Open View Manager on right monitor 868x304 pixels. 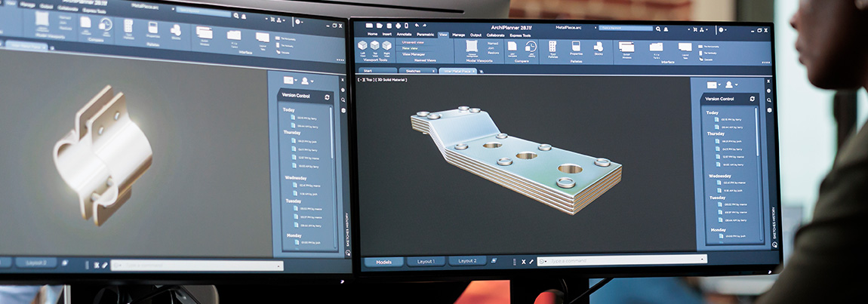413,54
